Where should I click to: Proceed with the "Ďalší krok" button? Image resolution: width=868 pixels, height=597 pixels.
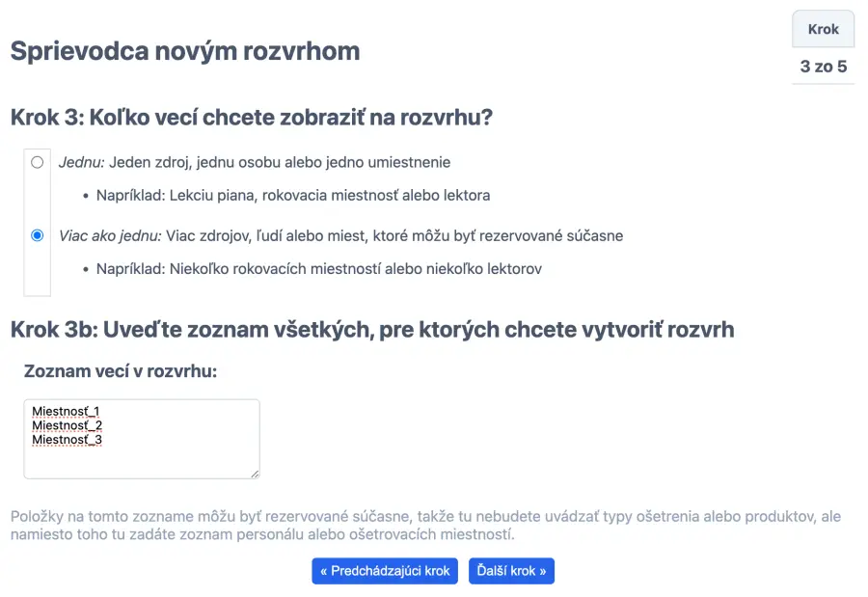[x=511, y=571]
